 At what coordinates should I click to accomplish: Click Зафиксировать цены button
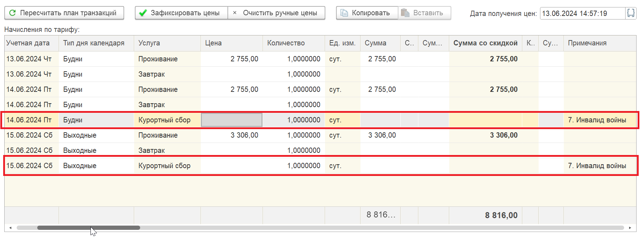(x=181, y=13)
